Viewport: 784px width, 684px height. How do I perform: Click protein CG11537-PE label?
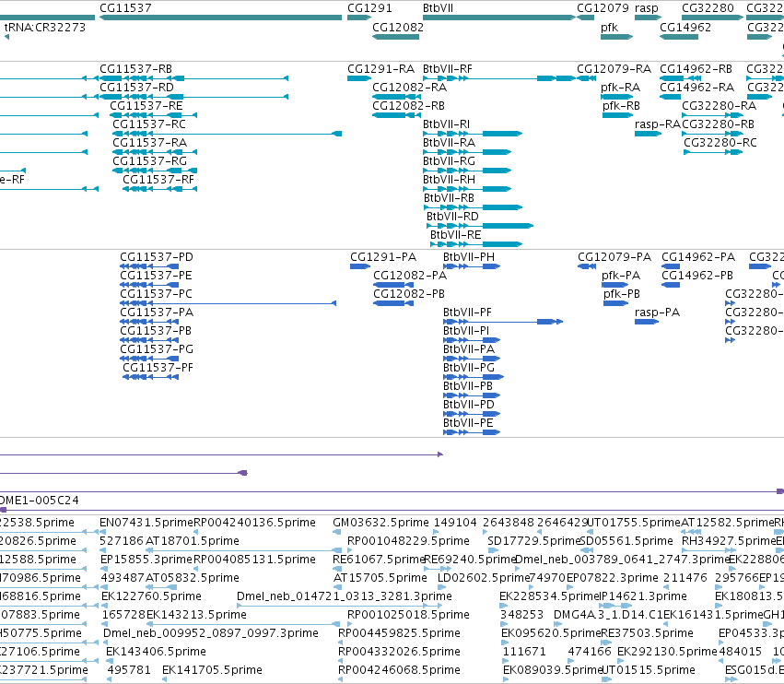156,276
